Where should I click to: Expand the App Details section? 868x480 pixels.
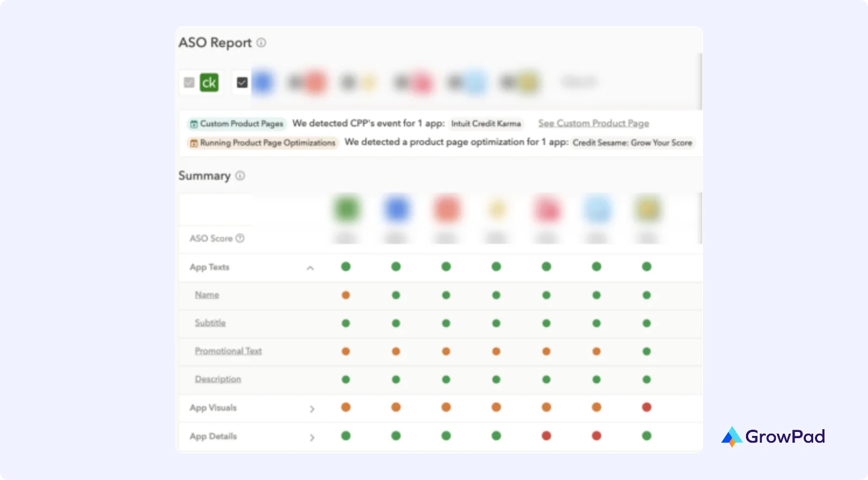(312, 437)
